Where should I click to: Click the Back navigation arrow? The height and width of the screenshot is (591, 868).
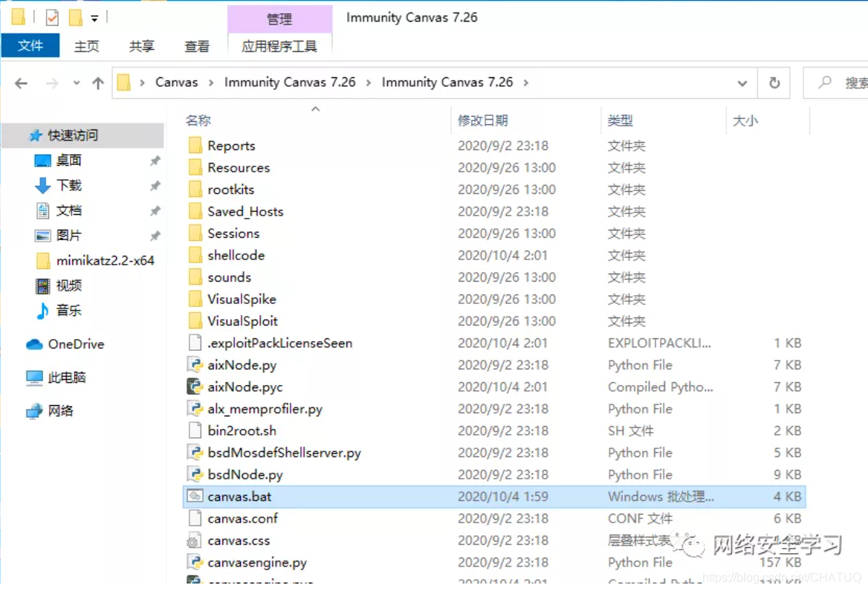(21, 84)
